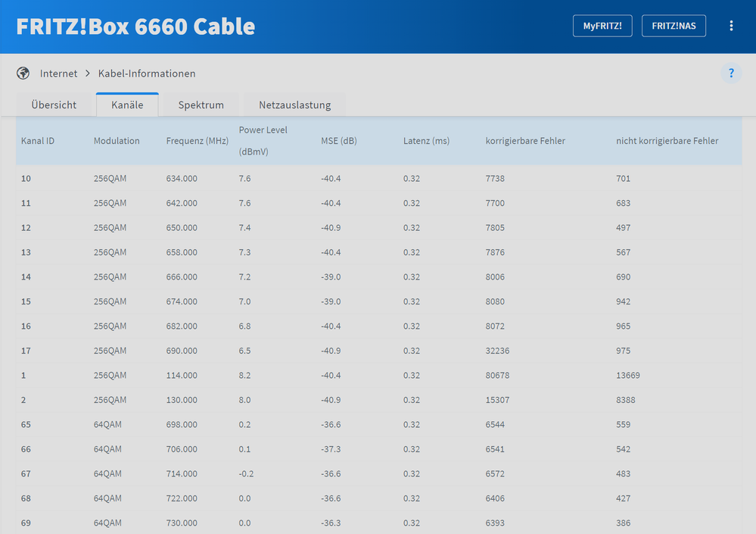Select channel ID 17 cell
Viewport: 756px width, 534px height.
(26, 351)
